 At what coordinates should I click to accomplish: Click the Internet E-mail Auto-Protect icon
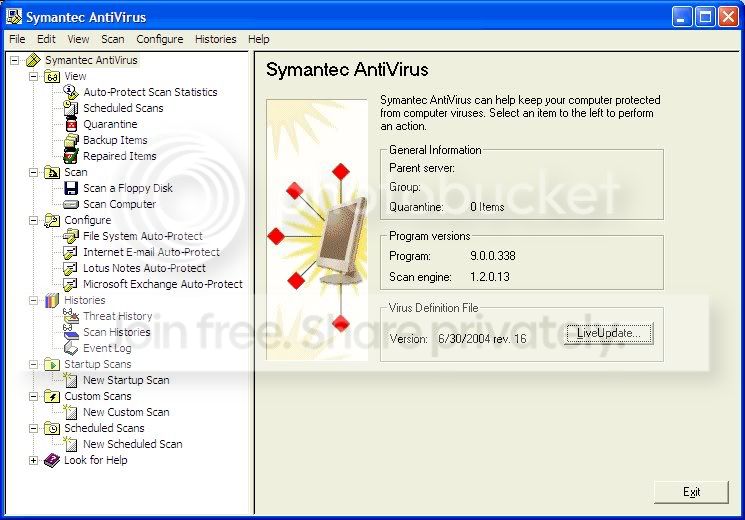[x=70, y=252]
